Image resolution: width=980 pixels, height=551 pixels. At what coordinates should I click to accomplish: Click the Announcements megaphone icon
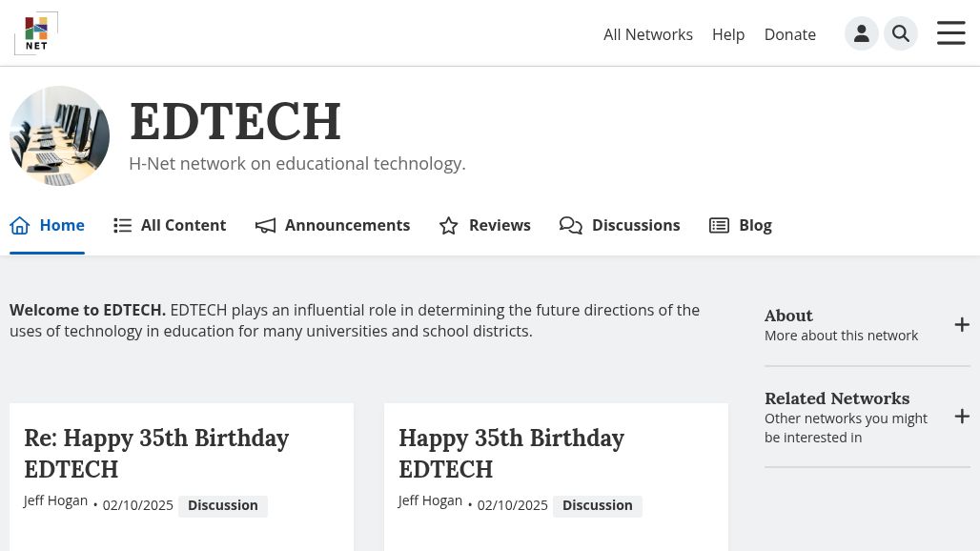tap(265, 226)
